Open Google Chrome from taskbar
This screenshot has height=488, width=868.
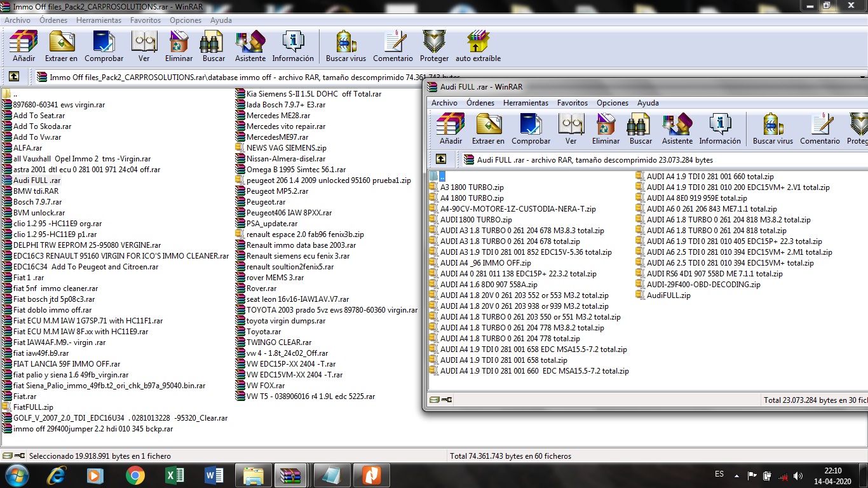pos(135,475)
